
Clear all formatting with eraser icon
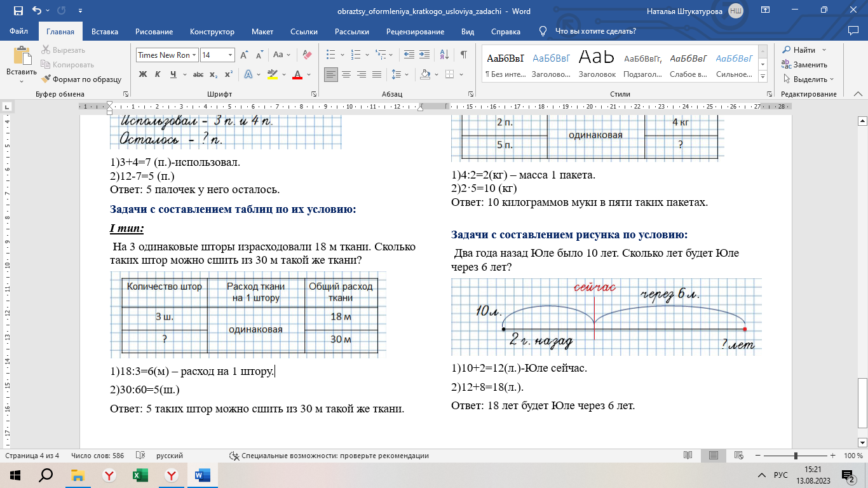(x=307, y=55)
